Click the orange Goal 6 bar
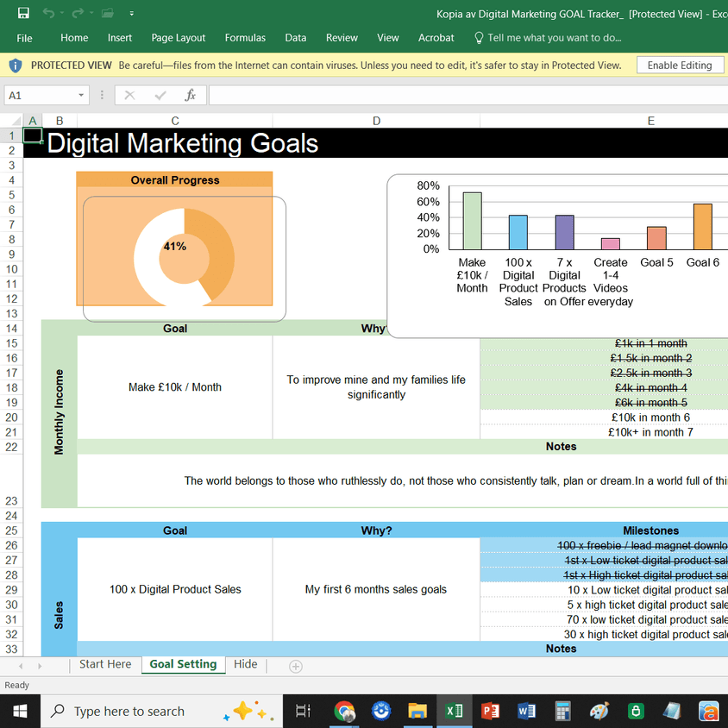This screenshot has height=728, width=728. 702,227
